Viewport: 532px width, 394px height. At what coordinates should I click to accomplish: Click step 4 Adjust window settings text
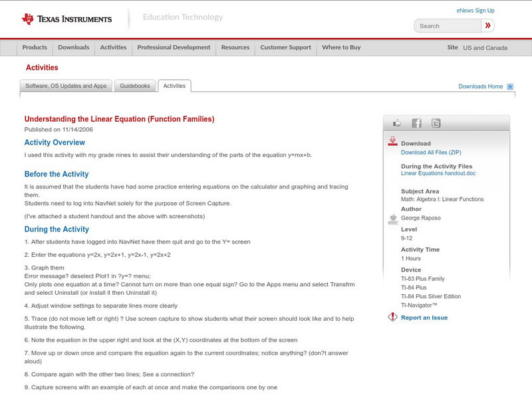[x=101, y=305]
